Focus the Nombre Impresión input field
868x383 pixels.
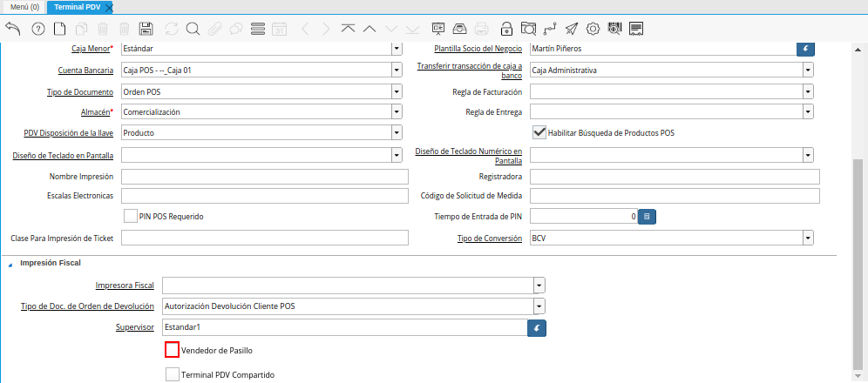265,177
